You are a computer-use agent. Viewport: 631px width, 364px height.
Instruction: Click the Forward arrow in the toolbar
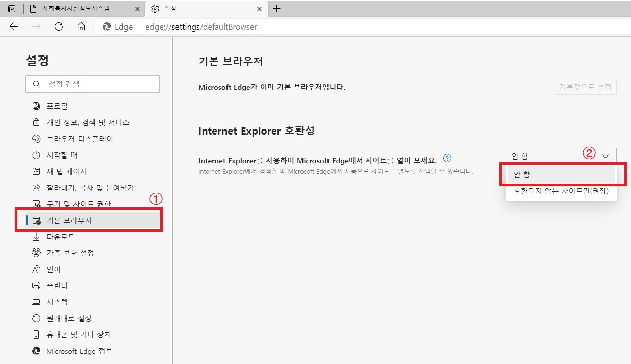coord(36,27)
